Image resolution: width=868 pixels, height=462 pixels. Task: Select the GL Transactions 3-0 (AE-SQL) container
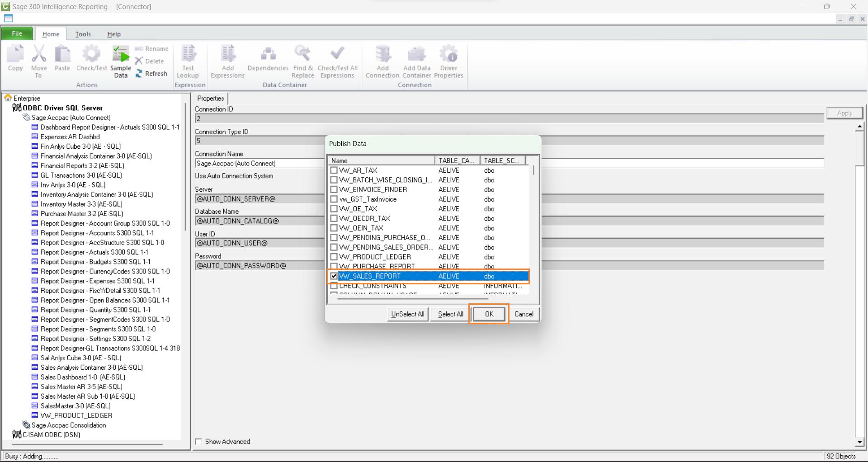click(x=81, y=175)
